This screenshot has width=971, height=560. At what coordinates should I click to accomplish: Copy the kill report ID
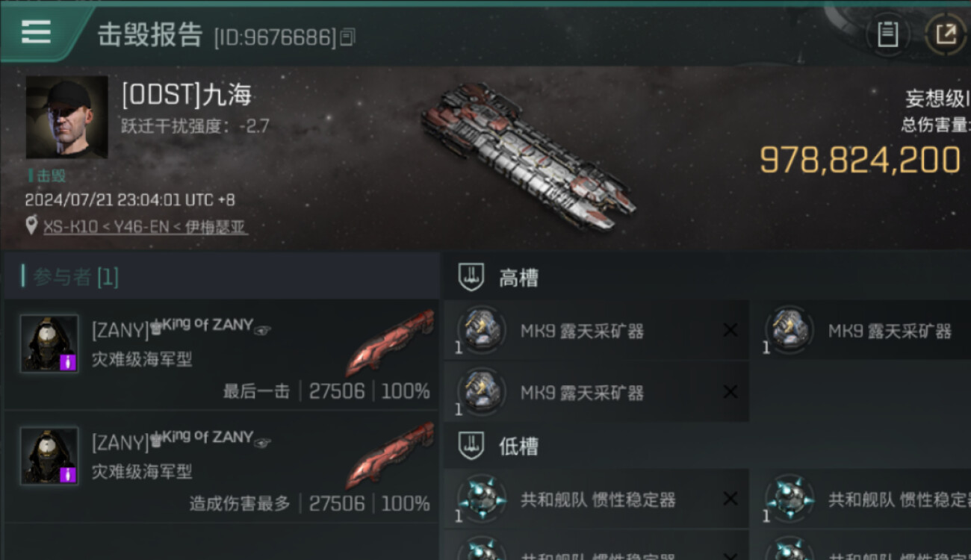coord(347,37)
